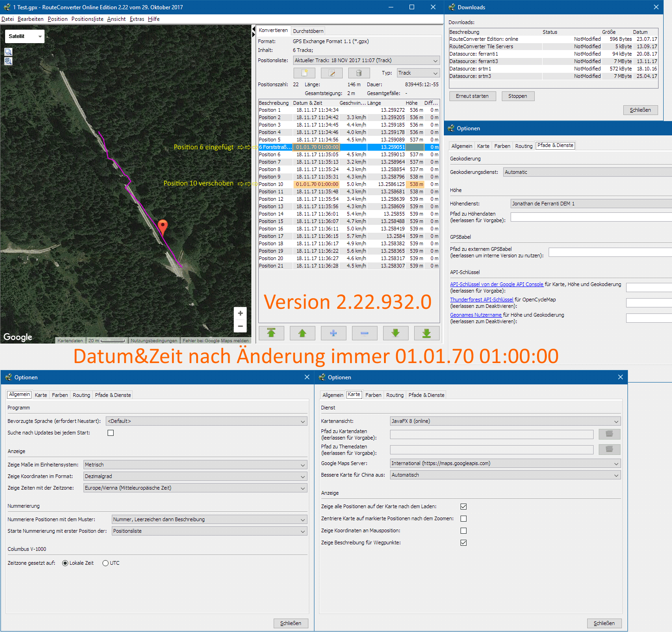Screen dimensions: 672x632
Task: Click the delete position list trash icon
Action: (358, 73)
